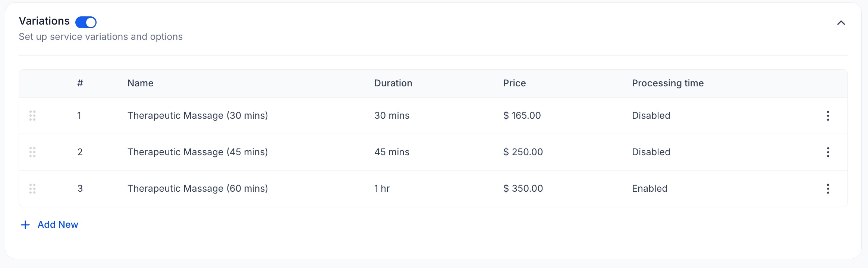The image size is (868, 268).
Task: Click the Duration column header
Action: click(393, 83)
